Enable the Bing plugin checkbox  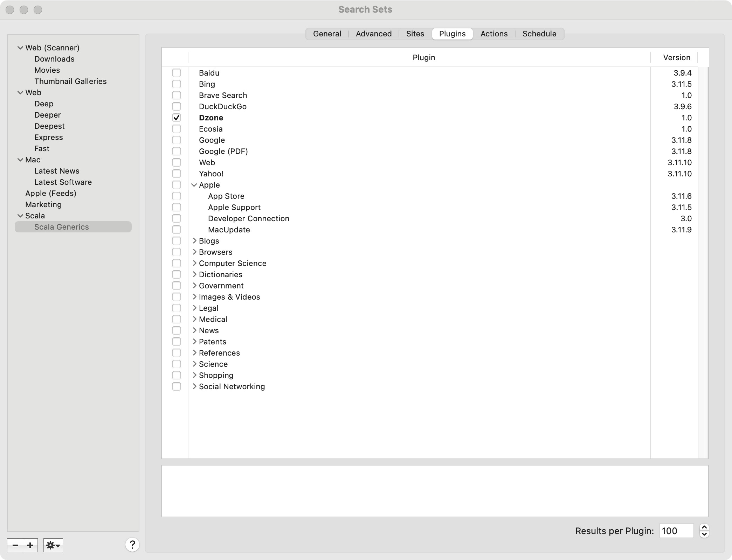click(177, 84)
